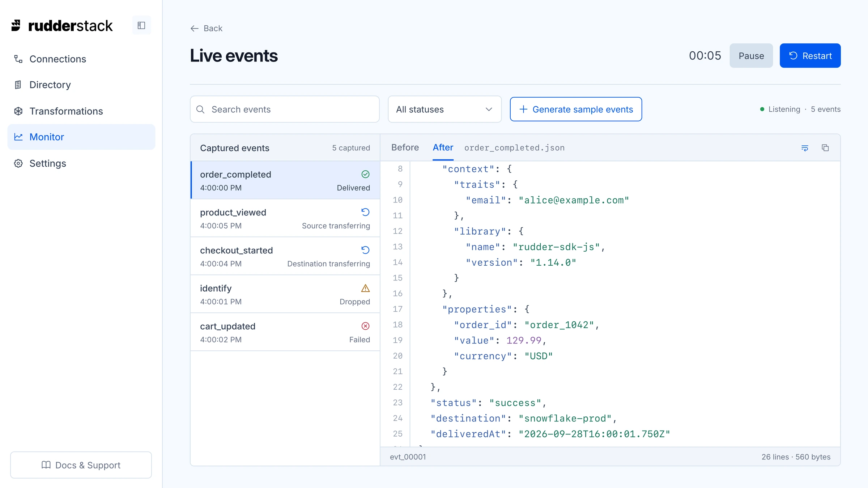The width and height of the screenshot is (868, 488).
Task: Switch to the After tab
Action: 443,147
